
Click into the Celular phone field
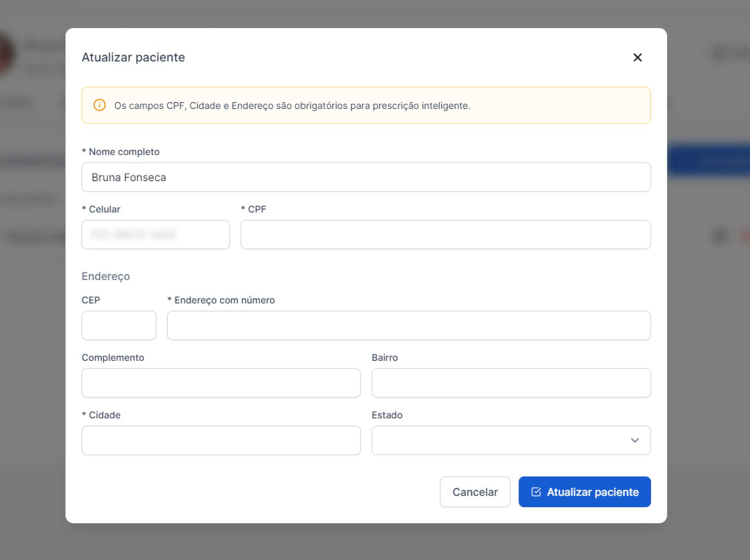155,235
